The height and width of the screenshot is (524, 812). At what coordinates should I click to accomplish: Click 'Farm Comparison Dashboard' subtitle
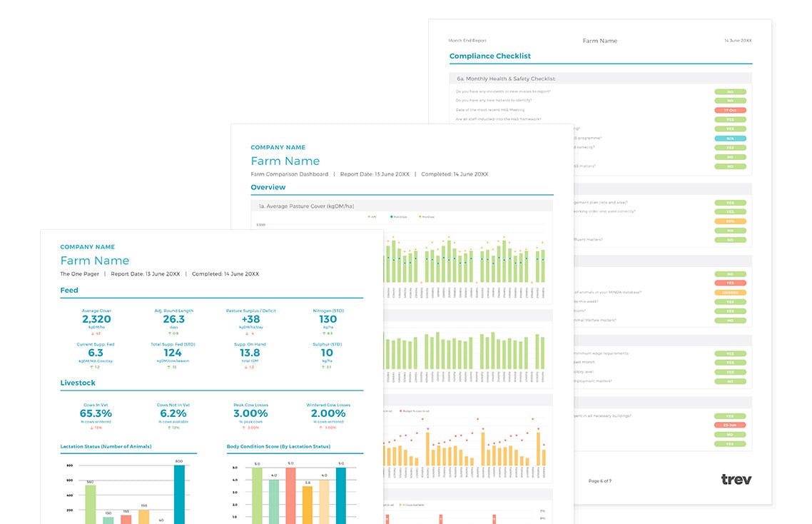pos(290,174)
